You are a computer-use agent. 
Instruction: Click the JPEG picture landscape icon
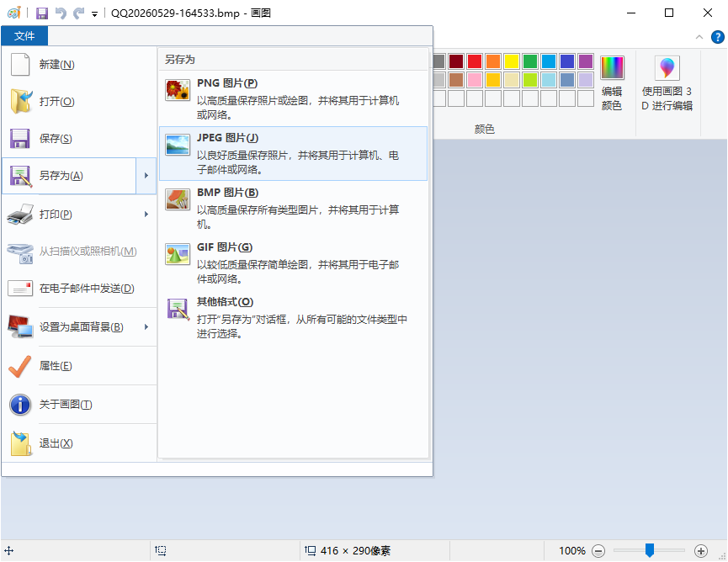[178, 145]
